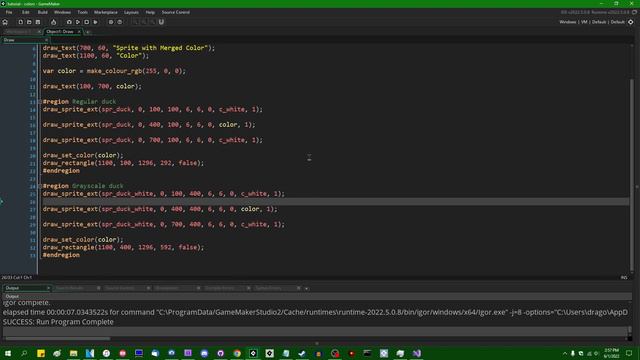Open the Build menu
Image resolution: width=640 pixels, height=360 pixels.
(42, 12)
